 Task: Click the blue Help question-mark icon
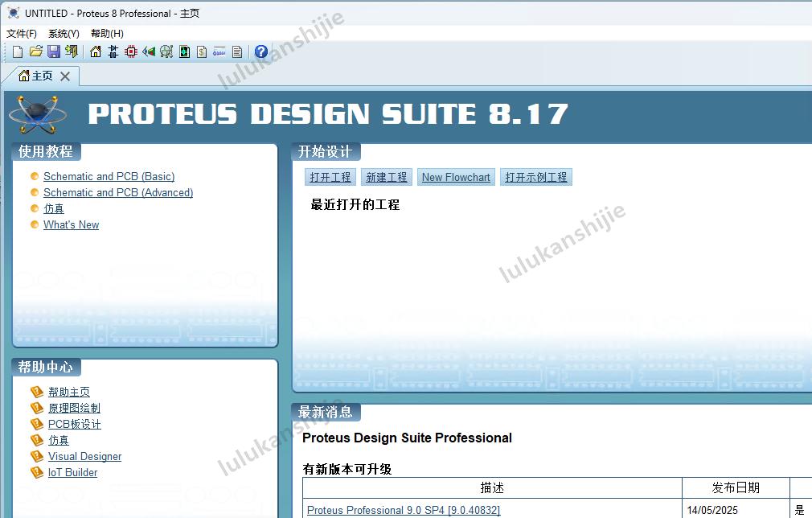coord(261,51)
